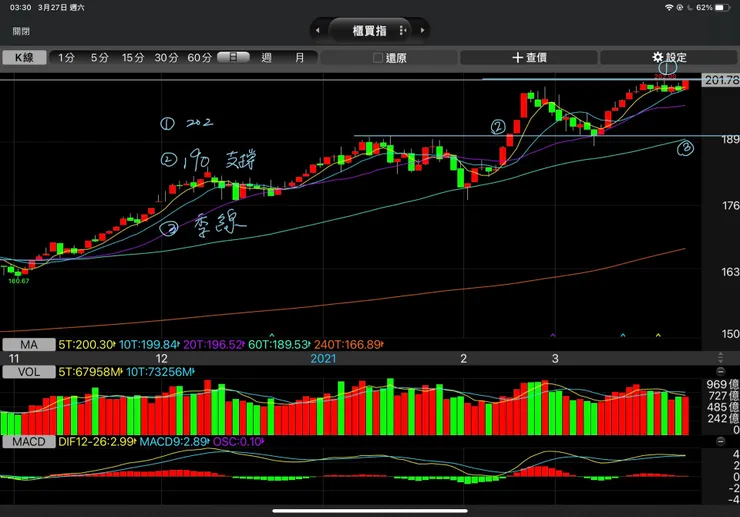Open the 設定 settings
The image size is (740, 517).
[669, 58]
